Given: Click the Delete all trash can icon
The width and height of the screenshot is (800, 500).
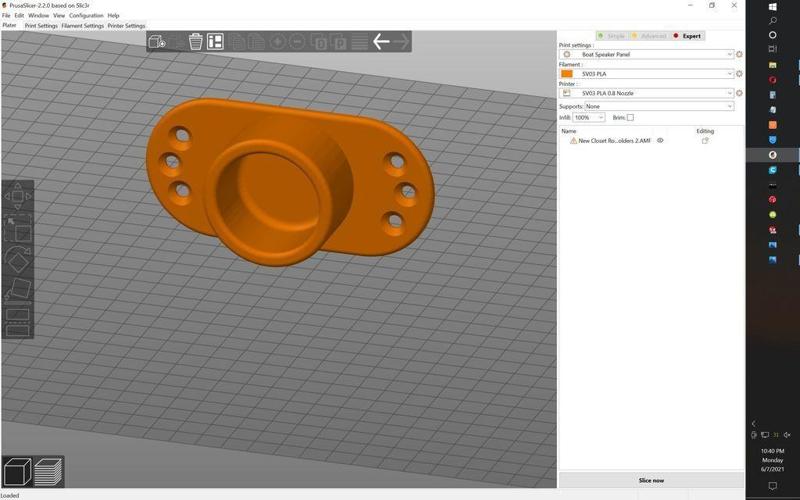Looking at the screenshot, I should (x=195, y=41).
